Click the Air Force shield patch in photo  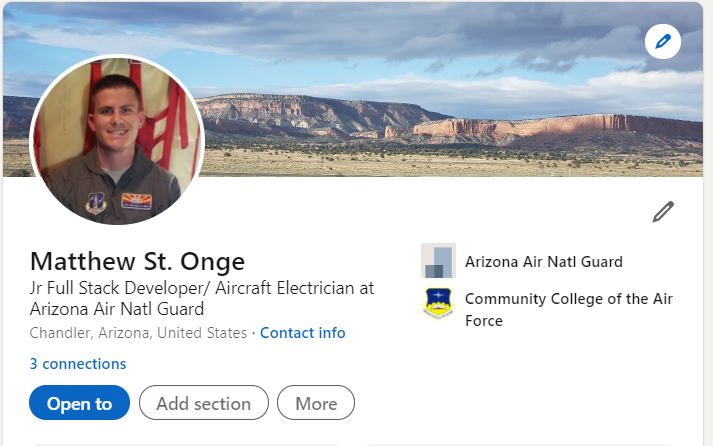click(94, 204)
